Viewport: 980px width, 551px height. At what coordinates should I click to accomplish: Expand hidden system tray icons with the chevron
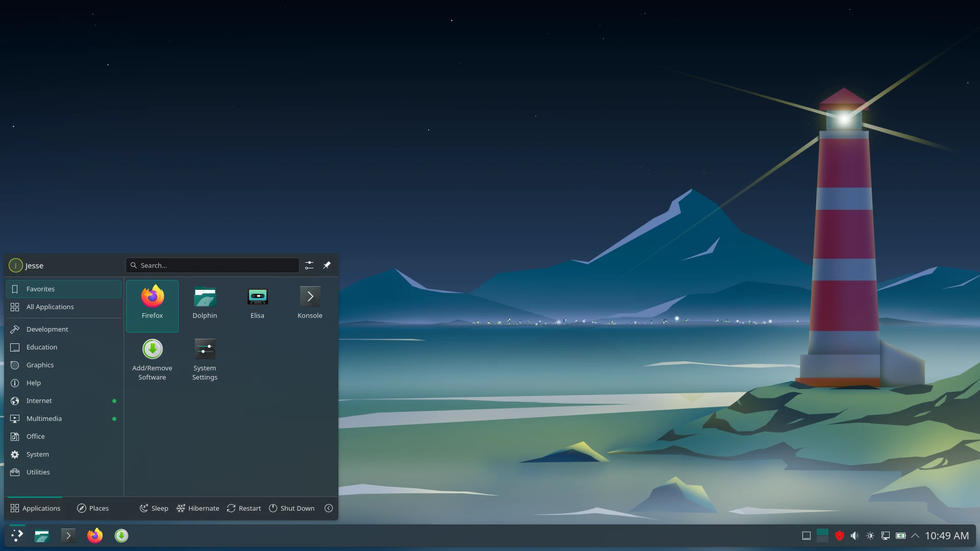pos(916,536)
